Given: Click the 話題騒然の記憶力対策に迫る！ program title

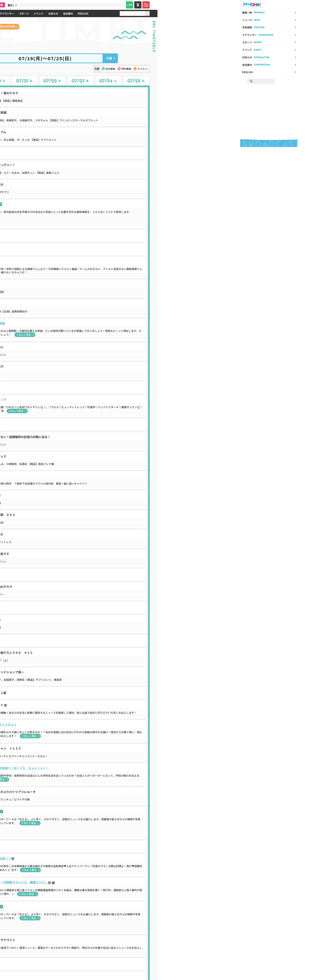Looking at the screenshot, I should pos(25,437).
